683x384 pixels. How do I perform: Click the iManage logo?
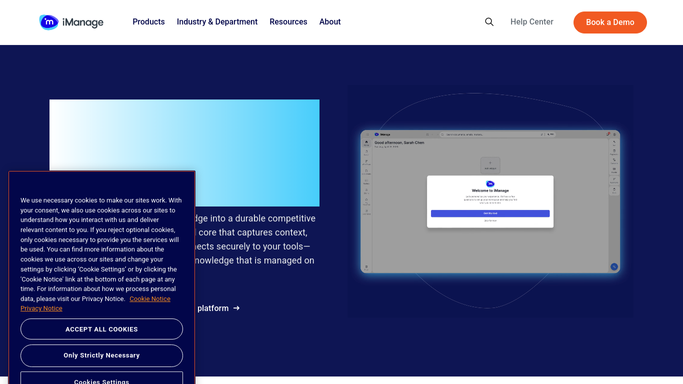pyautogui.click(x=71, y=22)
